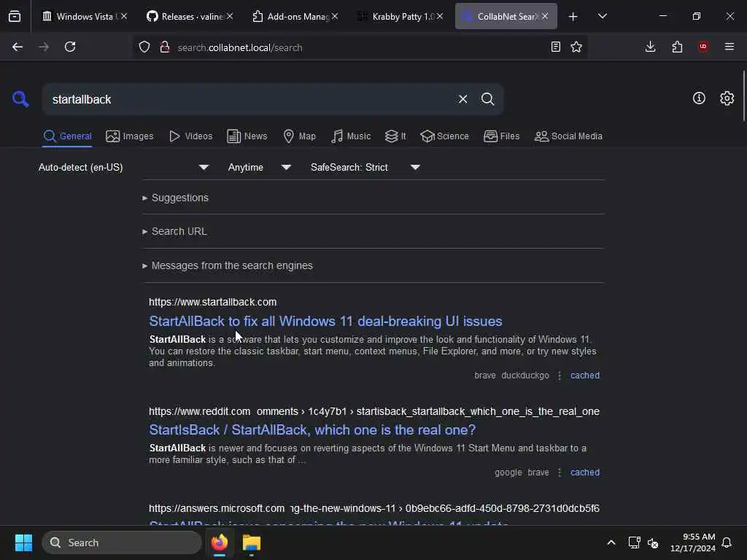Open StartAllBack to fix all Windows 11 result

click(x=325, y=322)
